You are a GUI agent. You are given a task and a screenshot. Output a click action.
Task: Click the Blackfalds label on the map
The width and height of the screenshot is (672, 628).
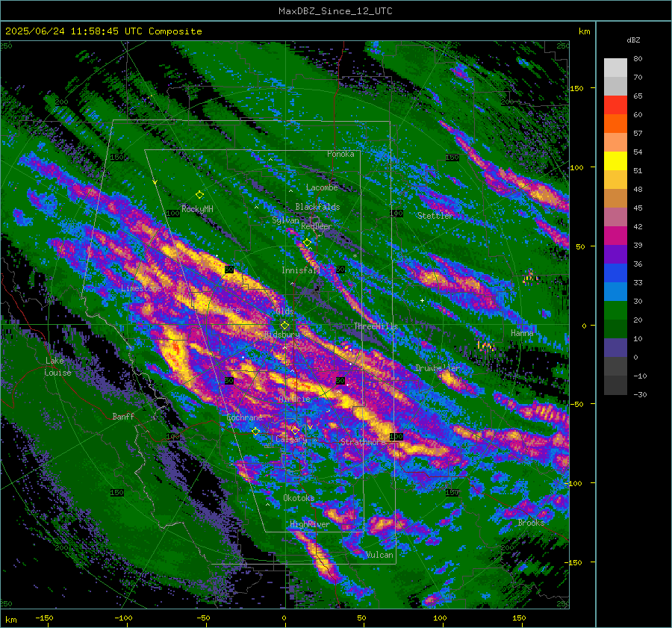click(x=317, y=207)
